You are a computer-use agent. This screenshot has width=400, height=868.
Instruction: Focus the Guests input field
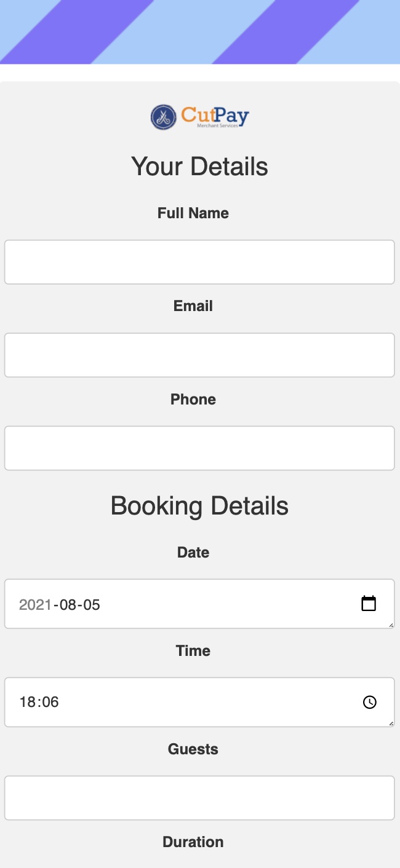[x=199, y=798]
